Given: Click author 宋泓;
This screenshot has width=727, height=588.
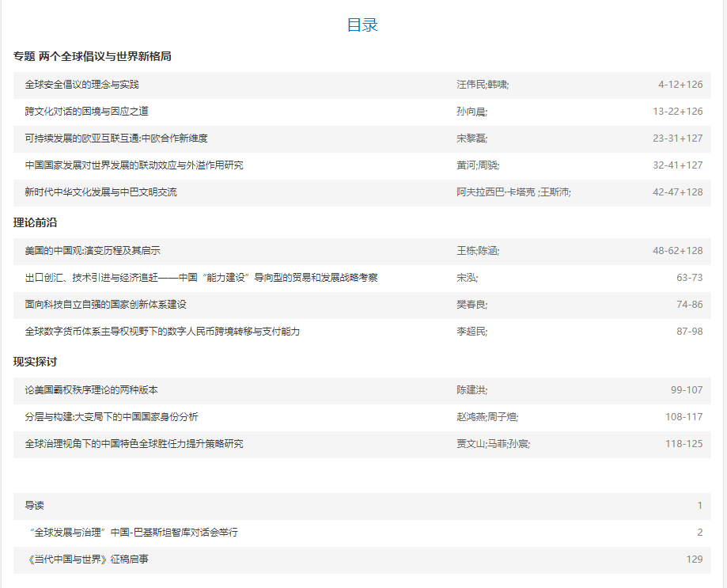Looking at the screenshot, I should coord(468,278).
